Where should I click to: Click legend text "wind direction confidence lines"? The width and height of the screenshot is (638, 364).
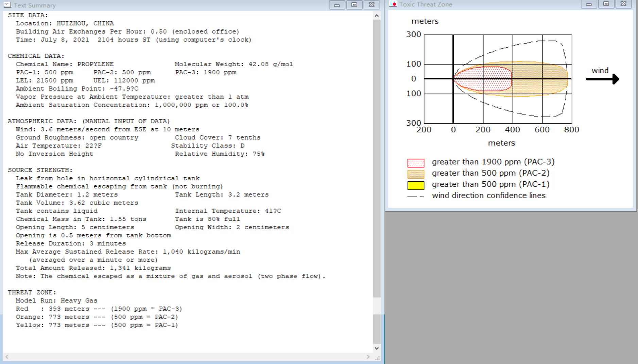point(489,196)
